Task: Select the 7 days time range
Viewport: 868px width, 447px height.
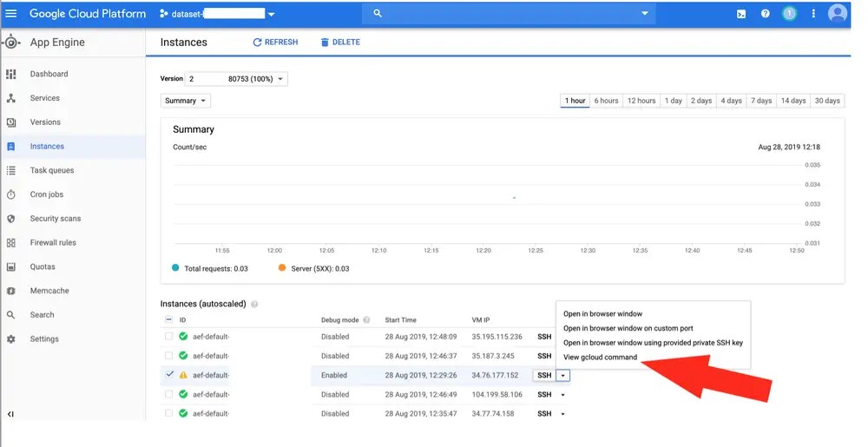Action: click(761, 101)
